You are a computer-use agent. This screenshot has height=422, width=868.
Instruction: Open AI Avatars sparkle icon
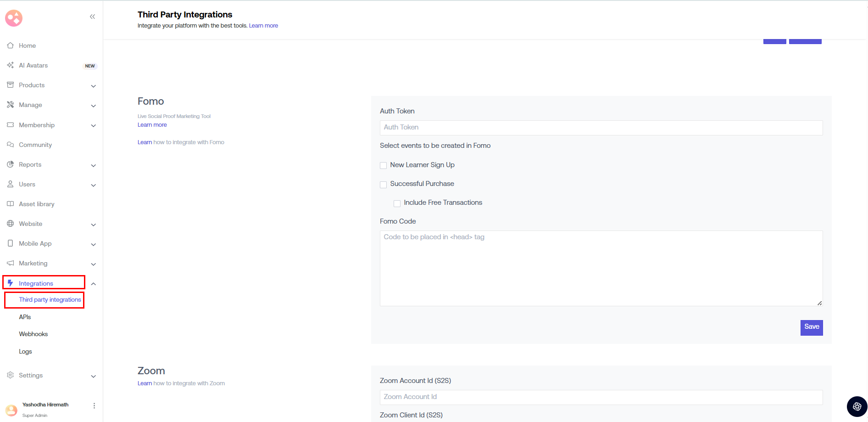point(10,65)
